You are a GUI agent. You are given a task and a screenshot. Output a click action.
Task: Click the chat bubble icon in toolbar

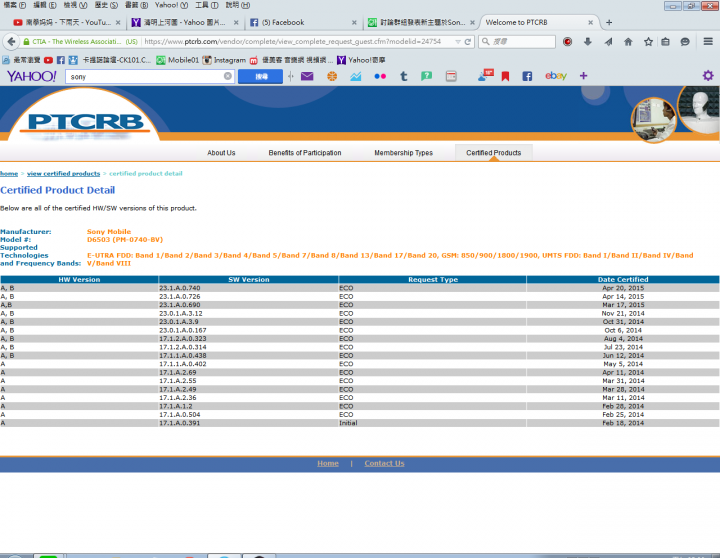pyautogui.click(x=685, y=42)
